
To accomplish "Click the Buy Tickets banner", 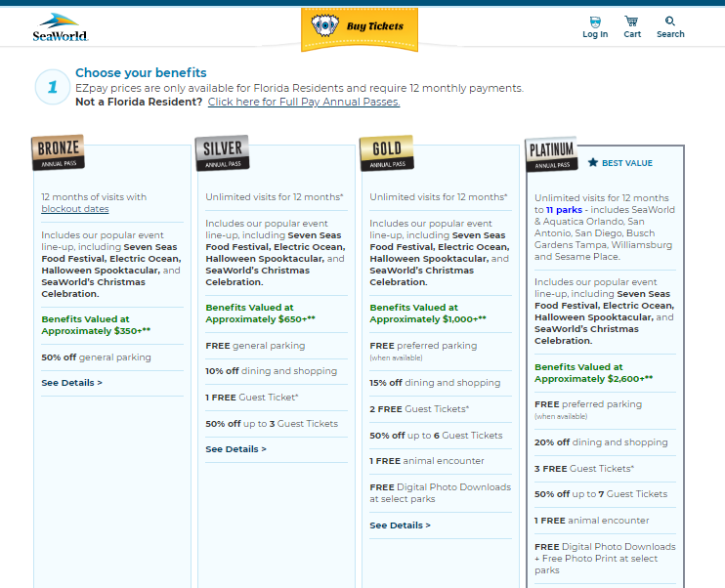I will (360, 28).
